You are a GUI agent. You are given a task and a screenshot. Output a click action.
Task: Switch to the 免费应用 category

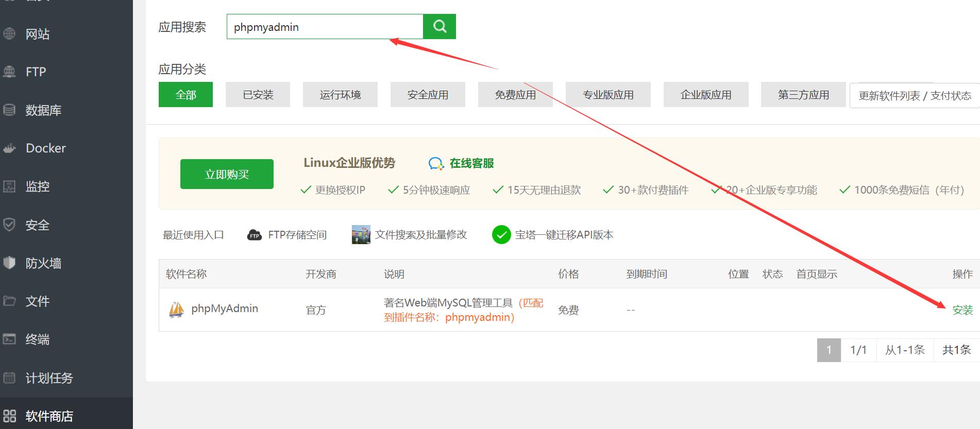pos(515,95)
